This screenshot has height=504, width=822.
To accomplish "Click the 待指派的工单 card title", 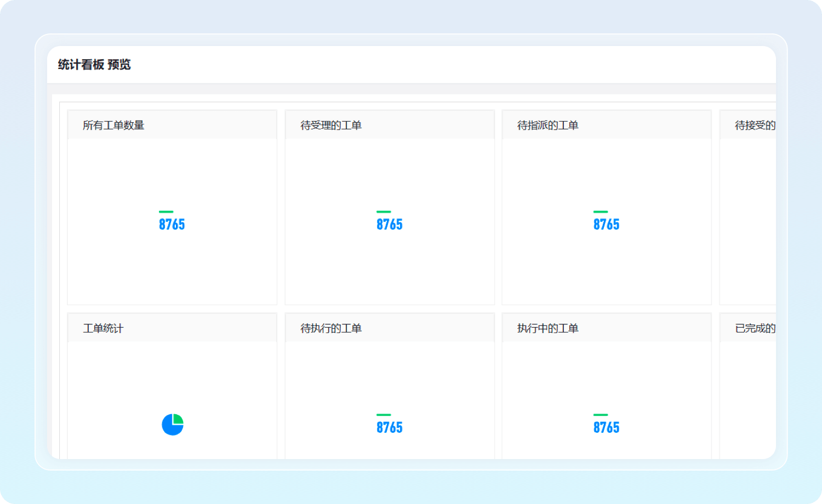I will pos(548,125).
